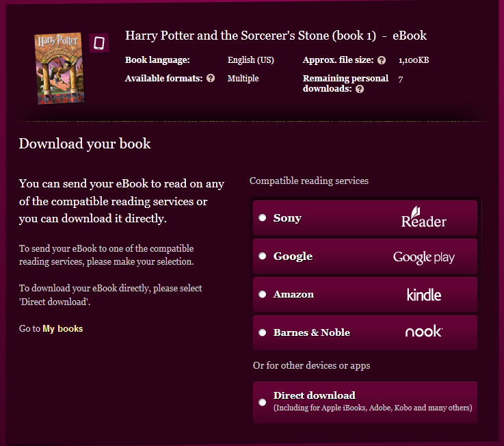Click the Nook logo
504x446 pixels.
[423, 332]
